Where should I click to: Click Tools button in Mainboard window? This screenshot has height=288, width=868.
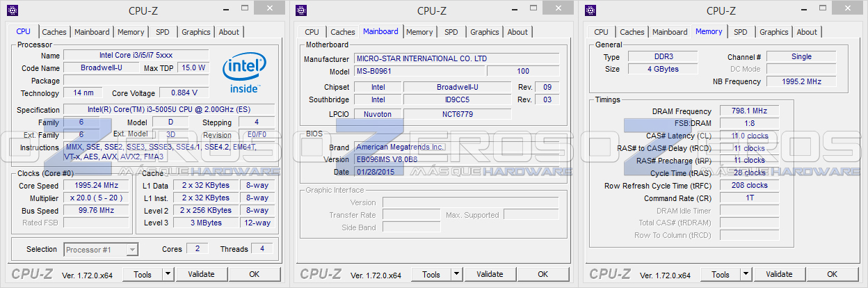pyautogui.click(x=431, y=274)
